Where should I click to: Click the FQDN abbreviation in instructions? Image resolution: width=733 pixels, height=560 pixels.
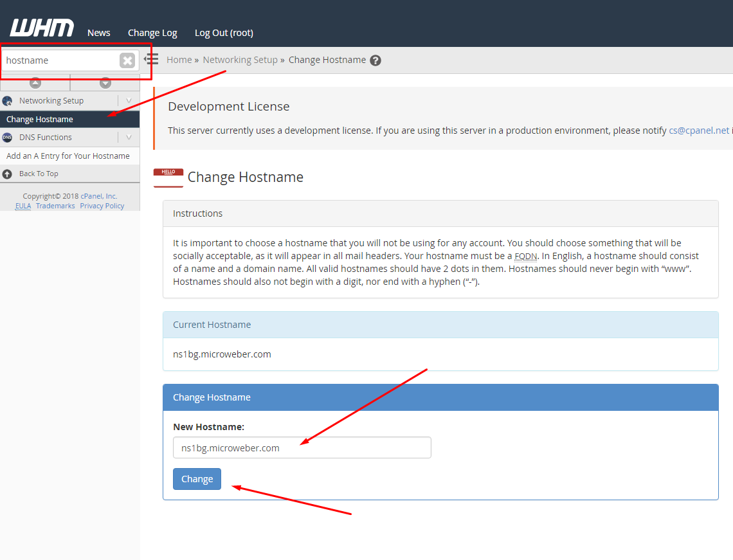pos(525,256)
